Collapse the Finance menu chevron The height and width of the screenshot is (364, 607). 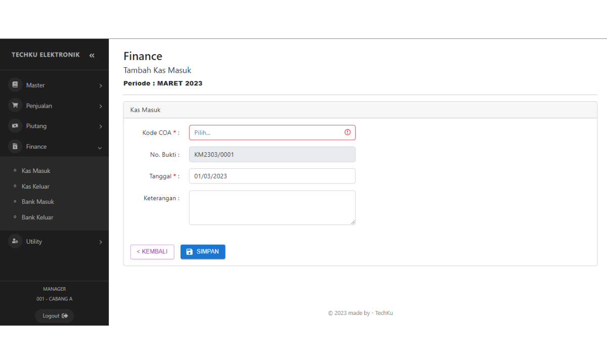[100, 148]
